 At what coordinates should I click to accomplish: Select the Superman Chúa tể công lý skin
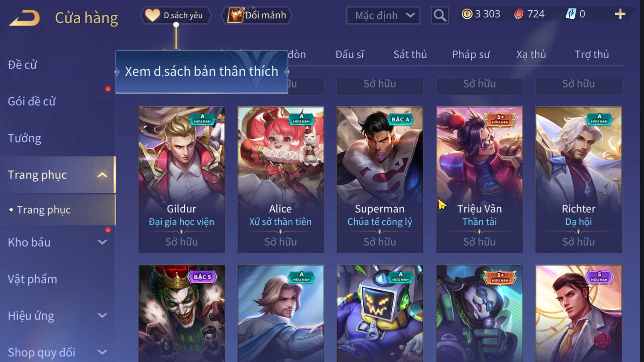(x=380, y=180)
